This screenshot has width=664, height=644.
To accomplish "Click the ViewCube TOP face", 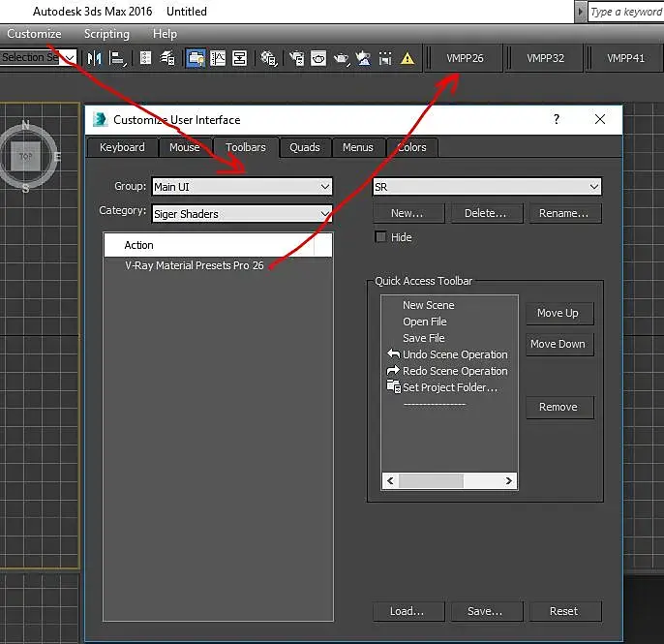I will 25,156.
